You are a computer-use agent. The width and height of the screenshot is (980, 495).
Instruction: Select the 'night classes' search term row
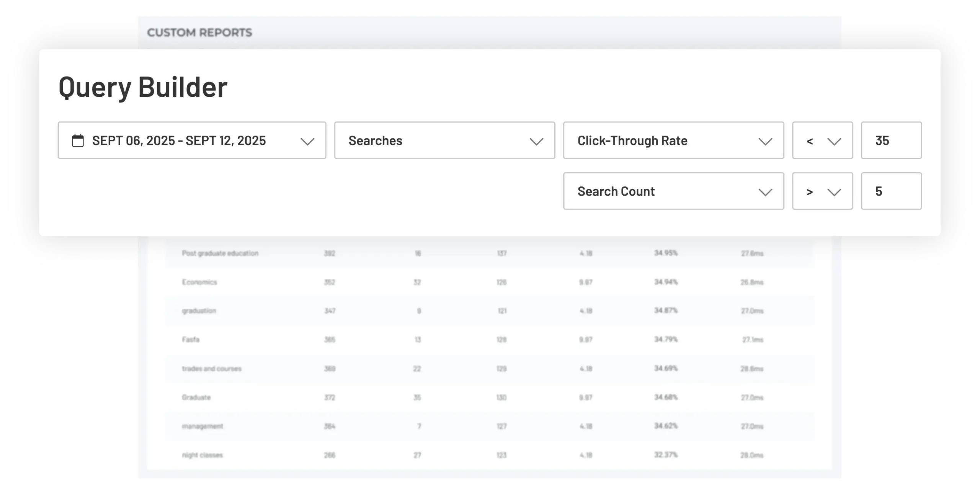pos(202,455)
